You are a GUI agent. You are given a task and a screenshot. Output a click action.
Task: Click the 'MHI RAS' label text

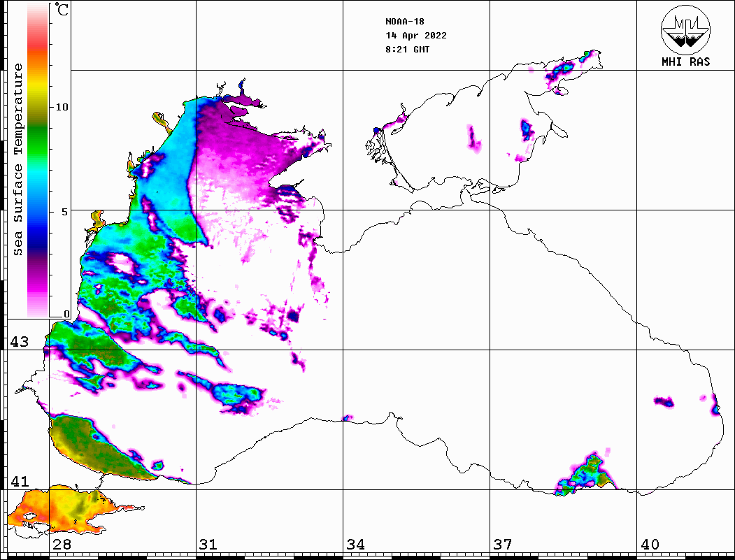pos(686,62)
